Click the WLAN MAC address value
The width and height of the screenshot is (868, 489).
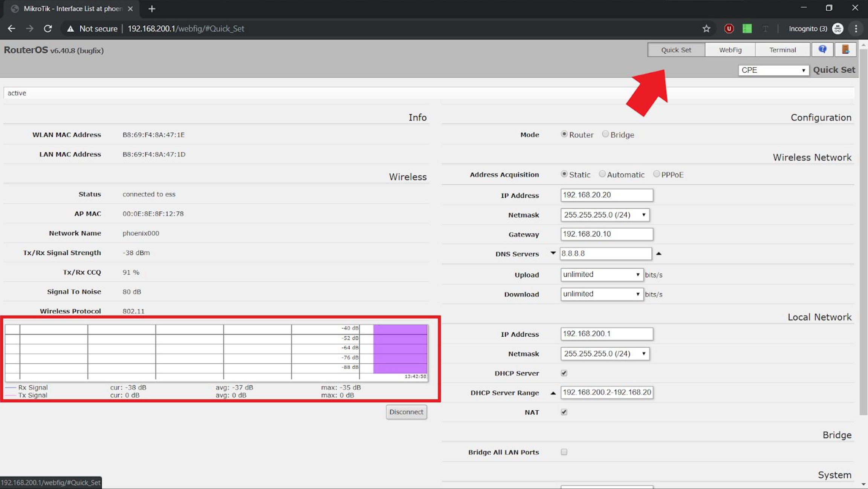coord(153,135)
